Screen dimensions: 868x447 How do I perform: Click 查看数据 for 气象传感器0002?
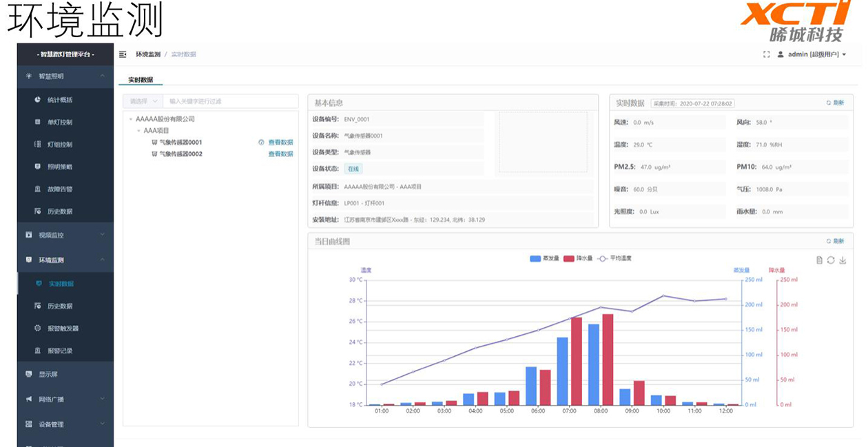click(x=280, y=154)
